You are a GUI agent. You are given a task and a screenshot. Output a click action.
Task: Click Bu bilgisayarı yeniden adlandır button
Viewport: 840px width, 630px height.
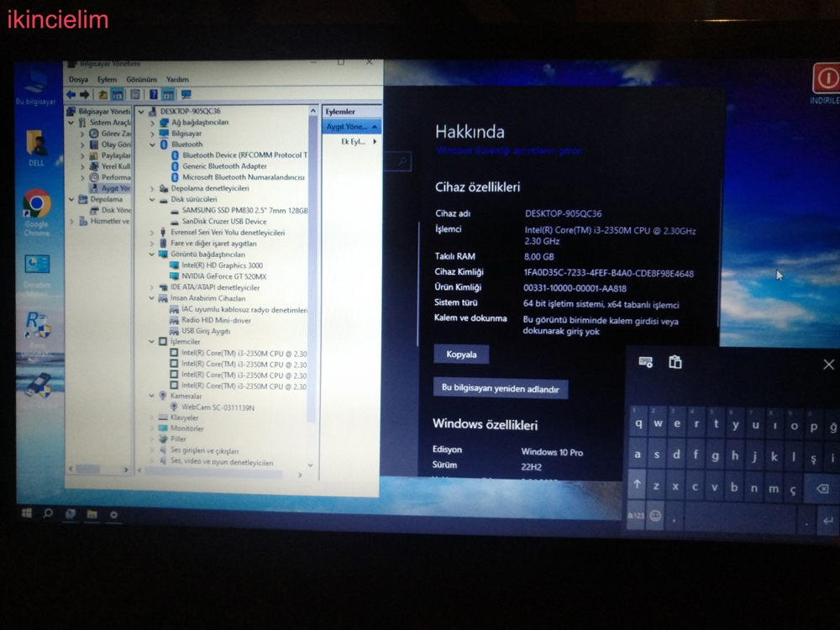click(501, 388)
